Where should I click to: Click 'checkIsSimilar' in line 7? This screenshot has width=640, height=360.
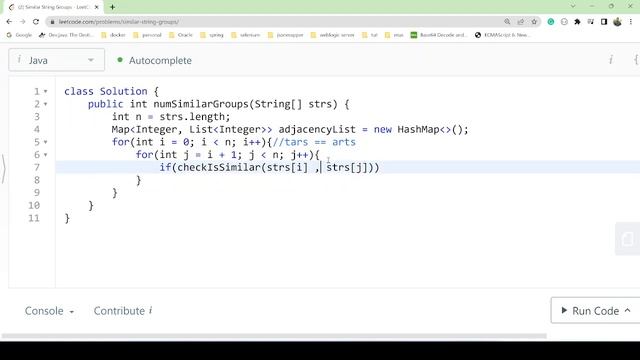(x=219, y=167)
